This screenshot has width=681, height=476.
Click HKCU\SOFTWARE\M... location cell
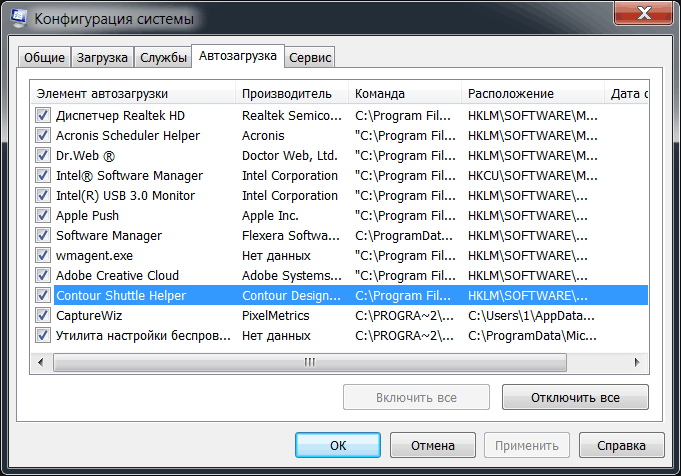(533, 175)
